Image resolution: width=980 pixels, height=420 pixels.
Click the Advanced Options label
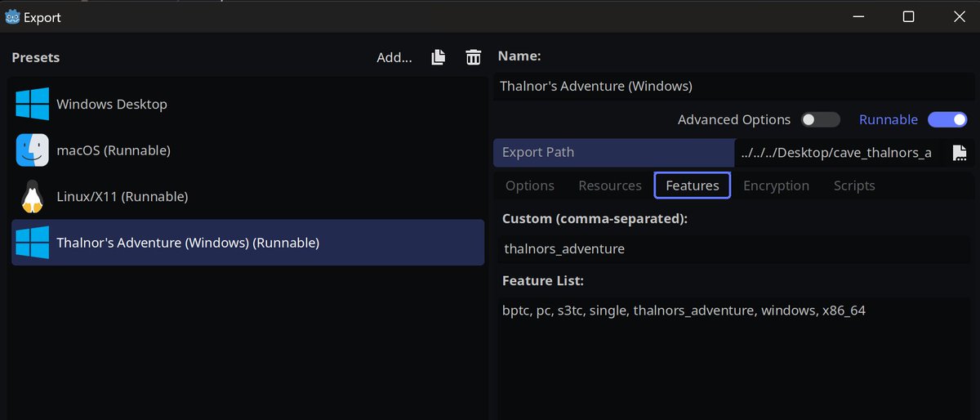(734, 120)
